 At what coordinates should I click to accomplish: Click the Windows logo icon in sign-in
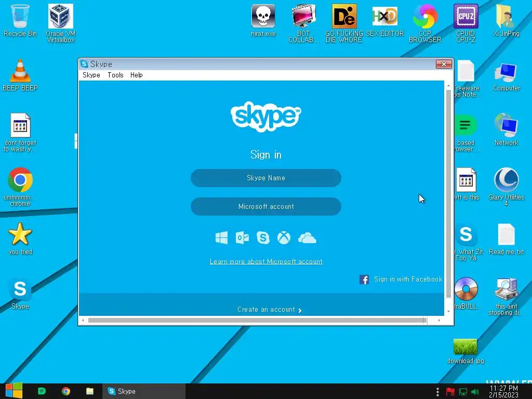click(x=221, y=238)
